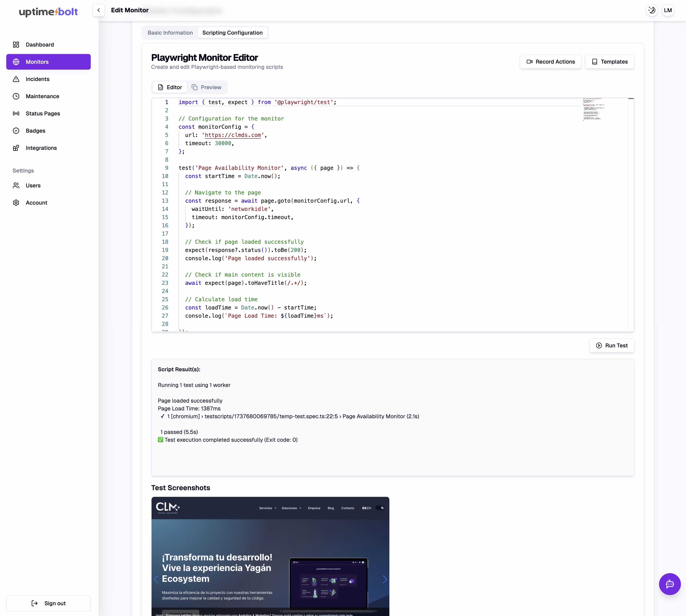This screenshot has height=616, width=686.
Task: Open the chatbot assistant bubble
Action: (x=669, y=584)
